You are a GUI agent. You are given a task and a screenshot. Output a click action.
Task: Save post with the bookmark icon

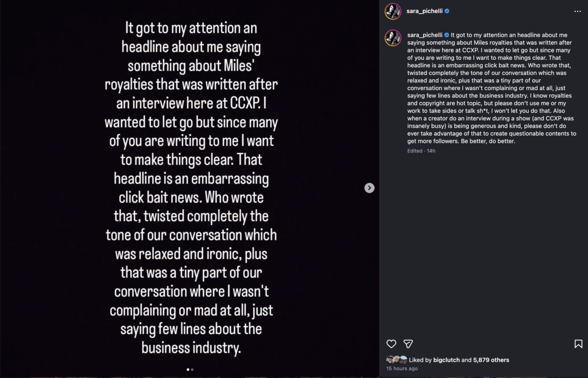click(x=578, y=344)
